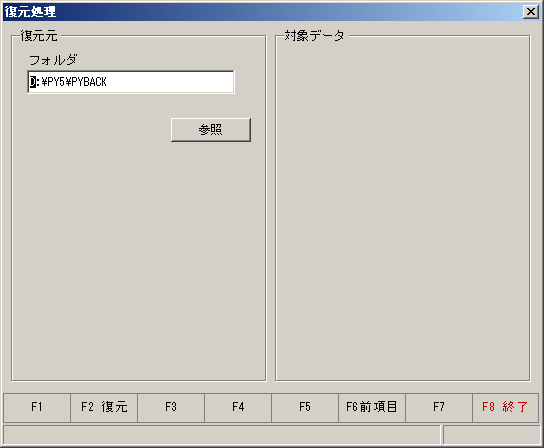Viewport: 544px width, 448px height.
Task: Click the F3 function button
Action: click(171, 407)
